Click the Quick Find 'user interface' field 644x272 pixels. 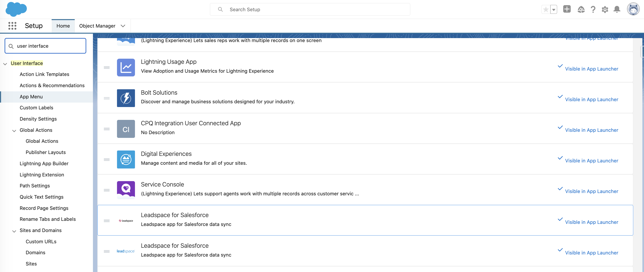pos(46,46)
